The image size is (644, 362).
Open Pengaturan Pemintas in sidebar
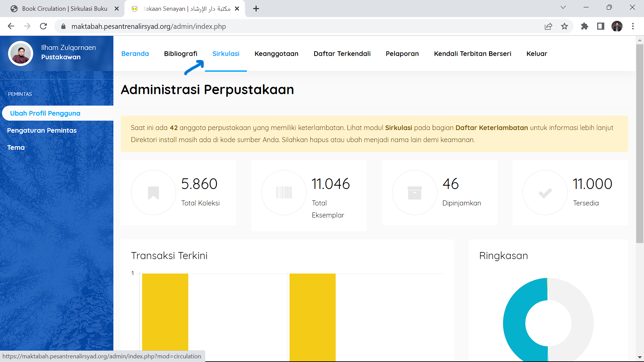[x=42, y=130]
